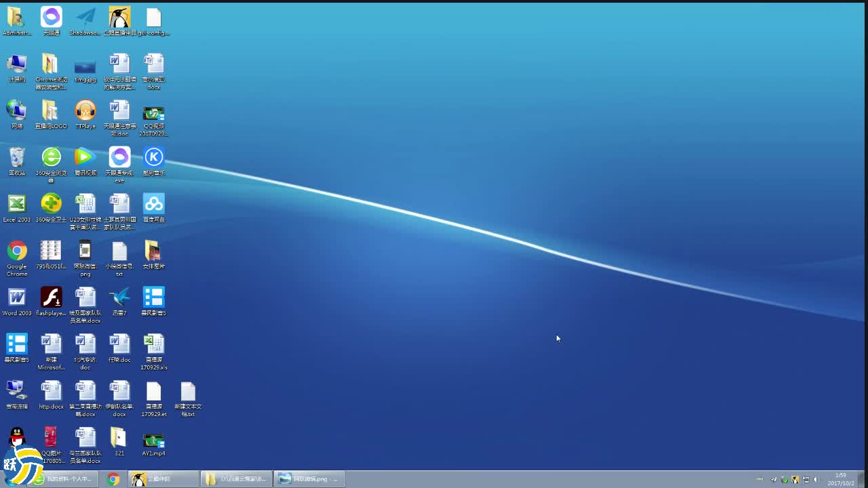Click the taskbar clock showing 1:59
Viewport: 868px width, 488px height.
click(841, 479)
